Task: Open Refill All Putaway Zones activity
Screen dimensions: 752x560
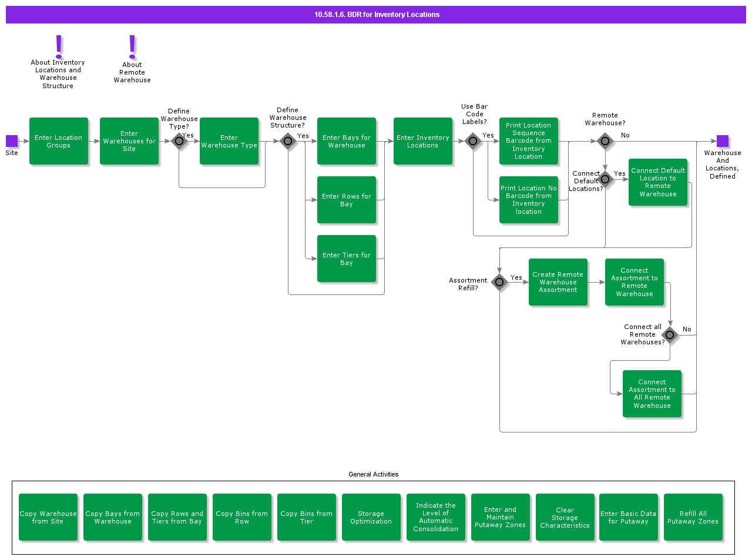Action: click(693, 517)
